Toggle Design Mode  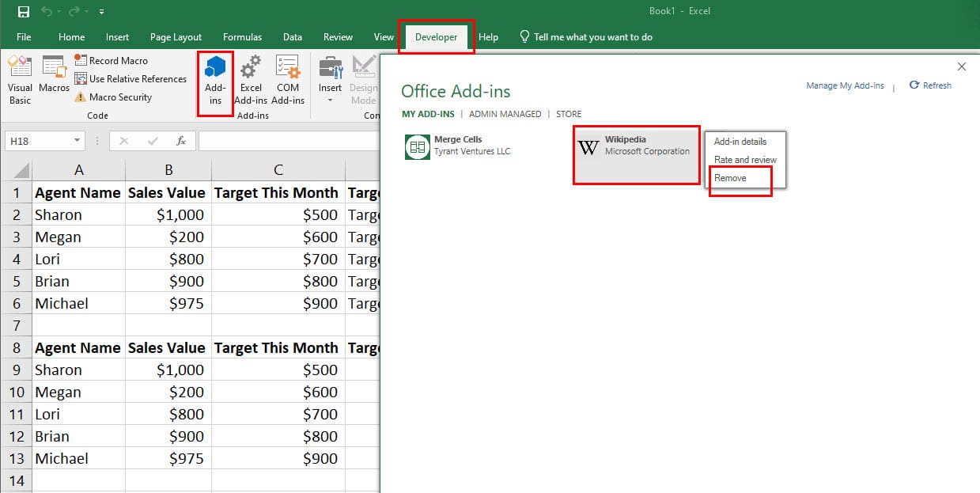363,81
